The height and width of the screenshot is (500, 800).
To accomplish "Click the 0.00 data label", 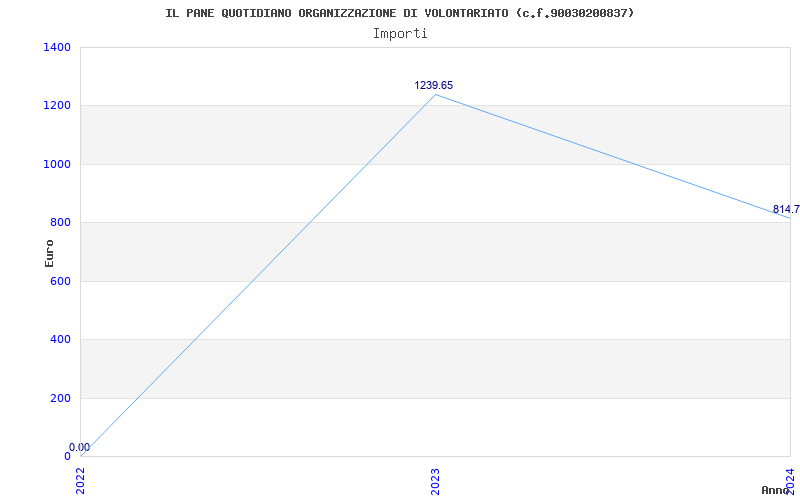I will pyautogui.click(x=80, y=447).
